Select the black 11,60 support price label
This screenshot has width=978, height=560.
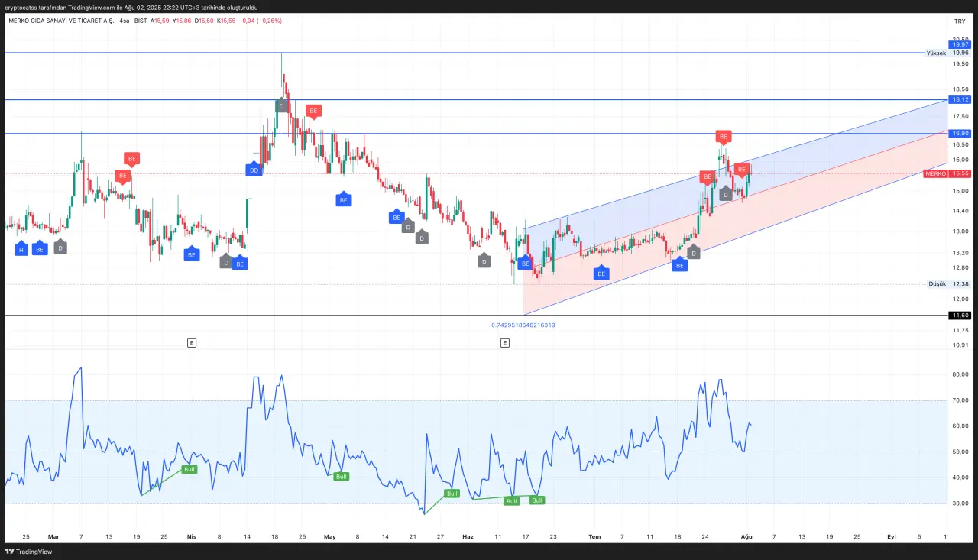pos(960,316)
